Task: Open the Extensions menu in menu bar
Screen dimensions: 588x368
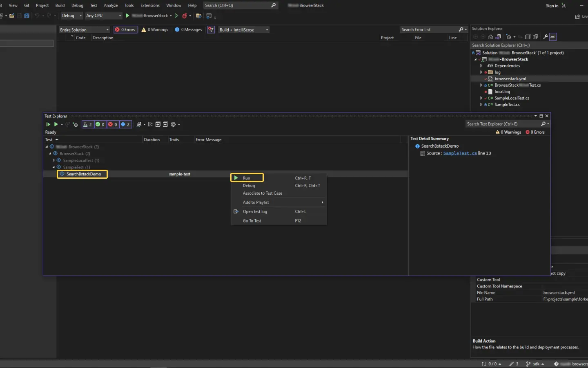Action: coord(150,5)
